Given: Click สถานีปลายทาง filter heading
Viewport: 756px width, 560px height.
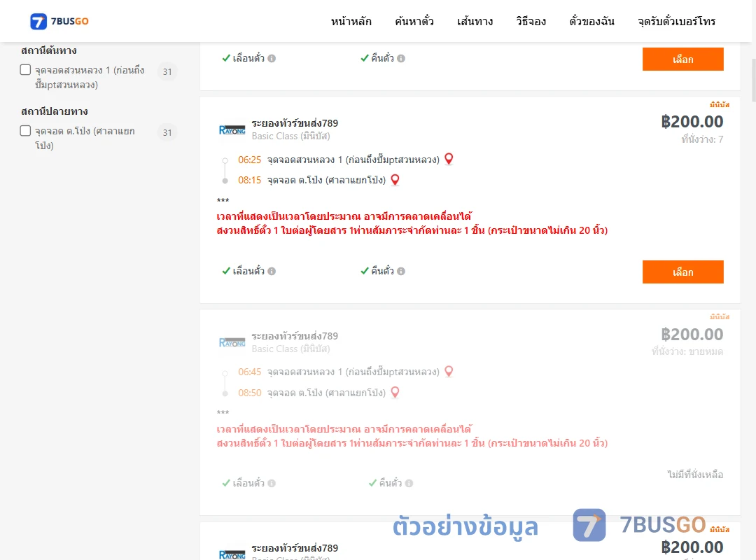Looking at the screenshot, I should 55,111.
